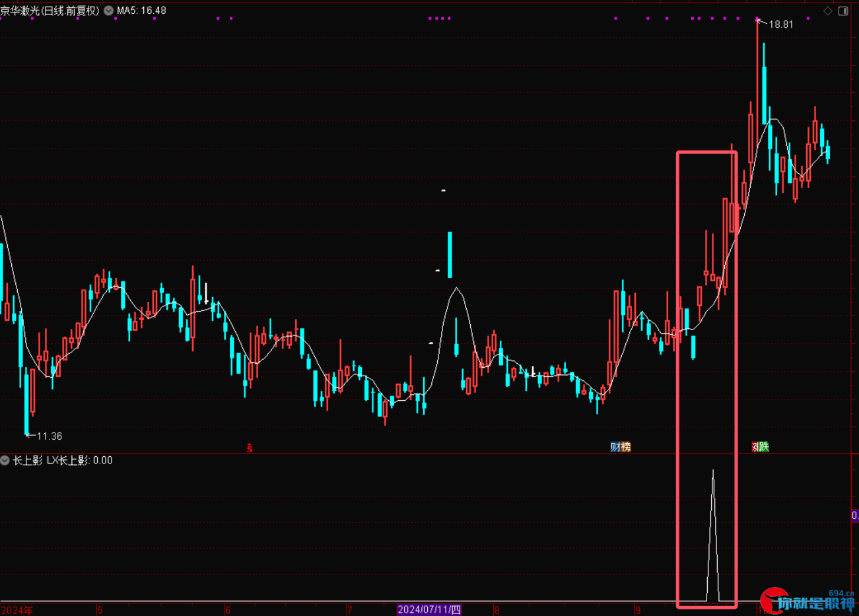Click the diamond icon at the chart's top right
The height and width of the screenshot is (616, 859).
tap(828, 11)
